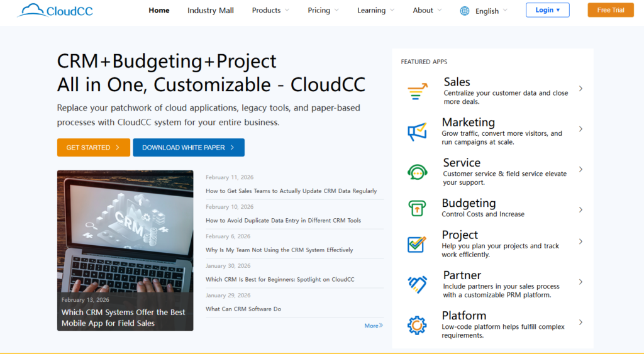Select the Home menu item
The width and height of the screenshot is (644, 354).
[159, 10]
